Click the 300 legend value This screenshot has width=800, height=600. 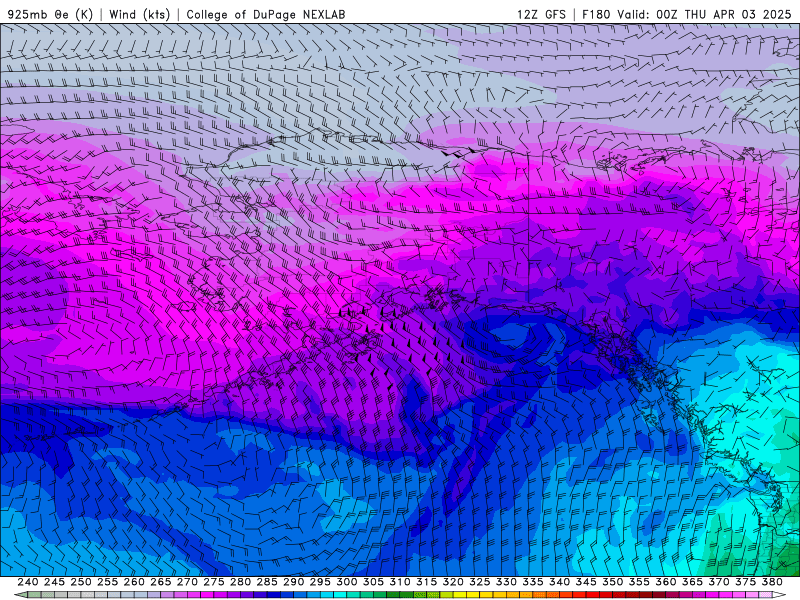click(x=346, y=582)
